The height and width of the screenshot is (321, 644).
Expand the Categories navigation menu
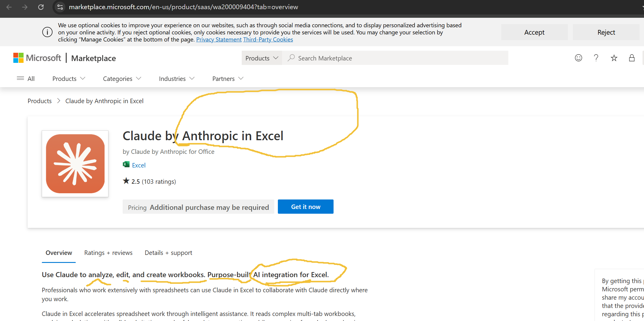[x=122, y=79]
